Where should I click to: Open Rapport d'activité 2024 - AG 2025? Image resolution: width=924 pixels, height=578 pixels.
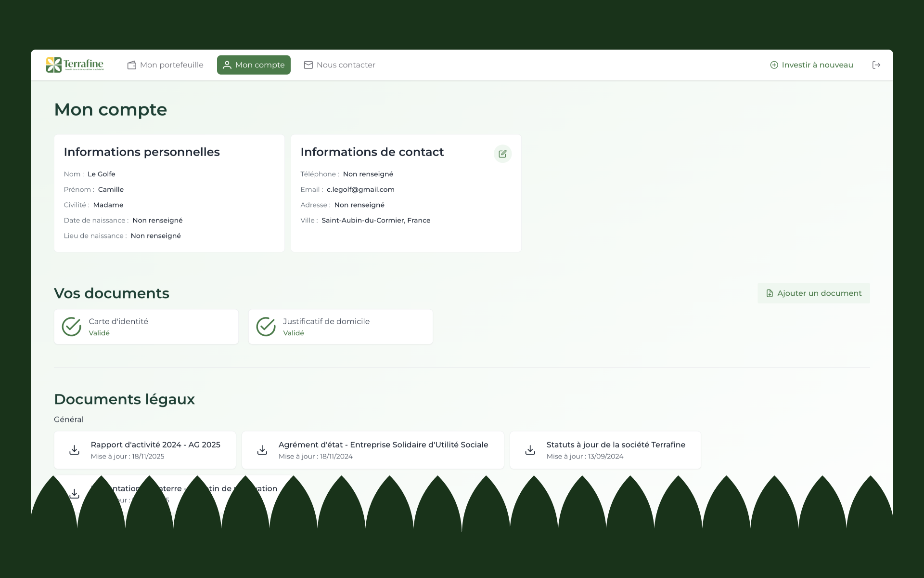tap(155, 445)
